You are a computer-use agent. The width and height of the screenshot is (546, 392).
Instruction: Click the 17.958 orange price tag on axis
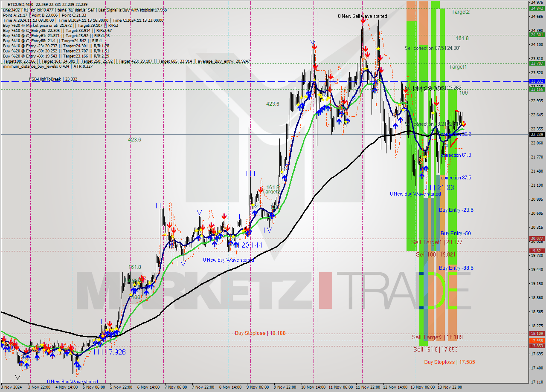pos(537,341)
